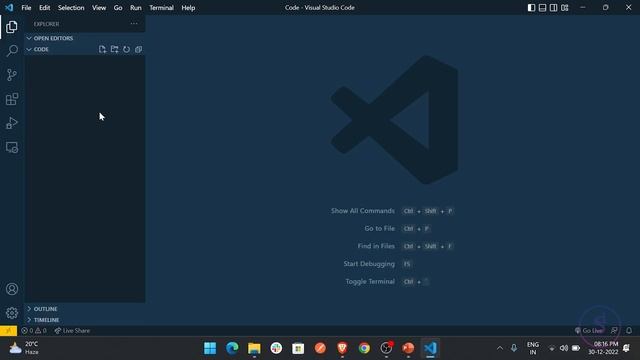
Task: Click Go Live in the status bar
Action: coord(589,331)
